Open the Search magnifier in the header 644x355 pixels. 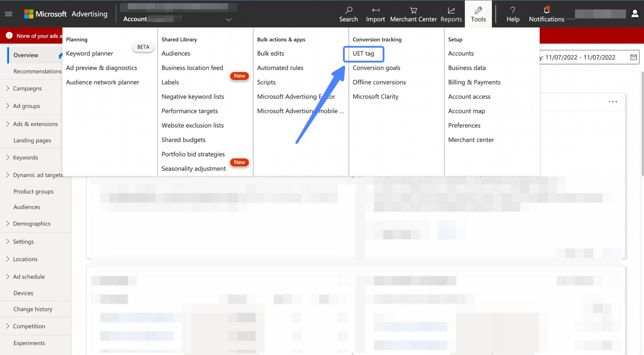click(348, 14)
